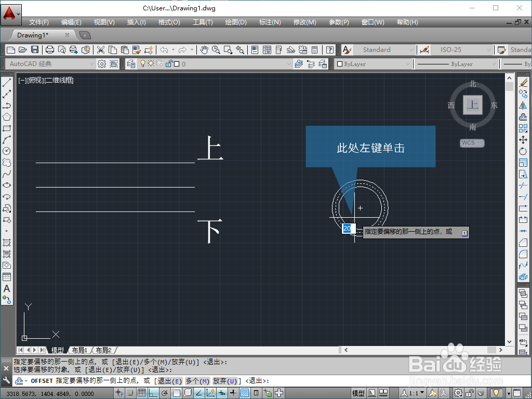
Task: Open Plot using the printer icon
Action: tap(49, 50)
